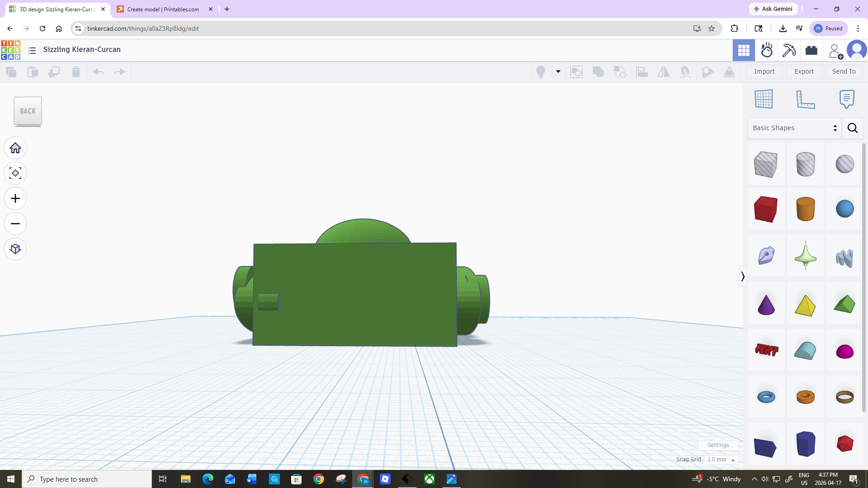Collapse the shapes panel arrow
The image size is (868, 488).
(x=742, y=276)
